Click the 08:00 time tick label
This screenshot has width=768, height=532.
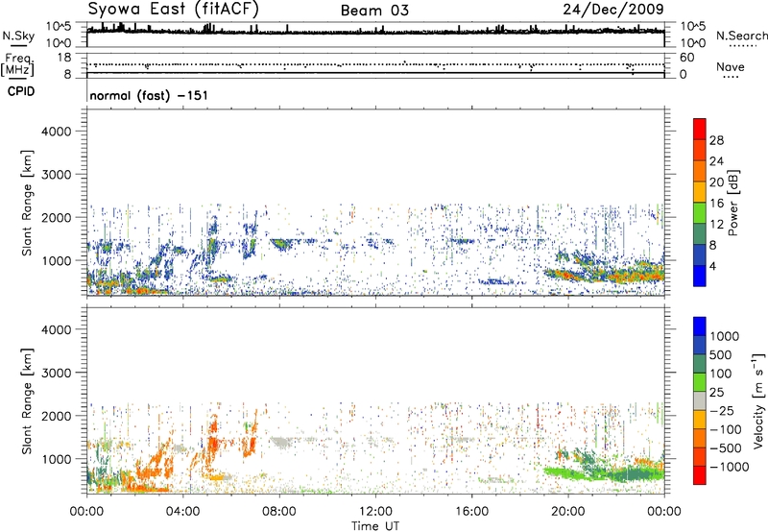(x=279, y=512)
